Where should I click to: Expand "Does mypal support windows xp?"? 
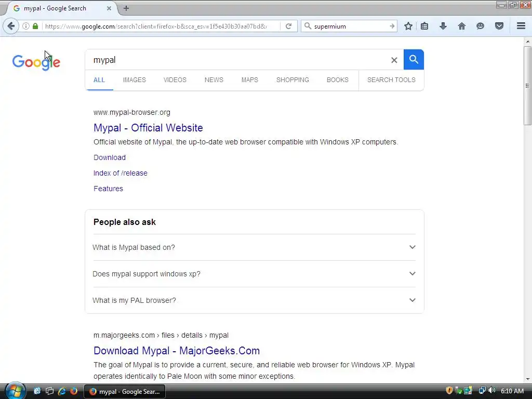point(254,274)
